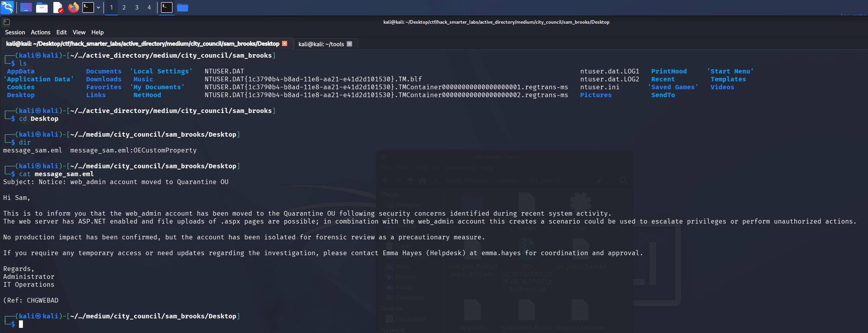Open the View menu
Viewport: 868px width, 333px height.
point(79,32)
